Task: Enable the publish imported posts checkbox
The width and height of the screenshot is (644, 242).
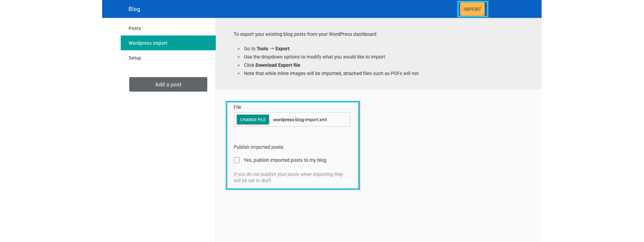Action: (x=237, y=160)
